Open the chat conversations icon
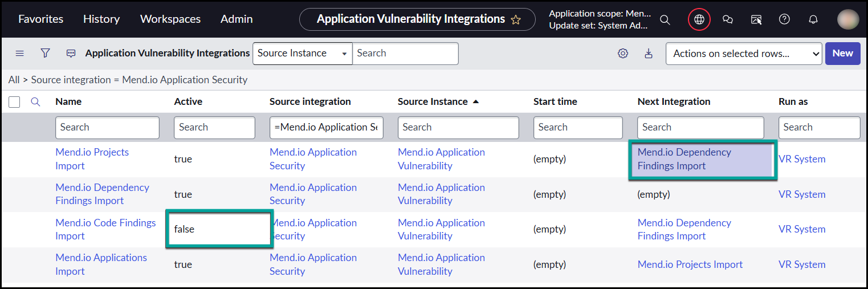 click(x=728, y=19)
